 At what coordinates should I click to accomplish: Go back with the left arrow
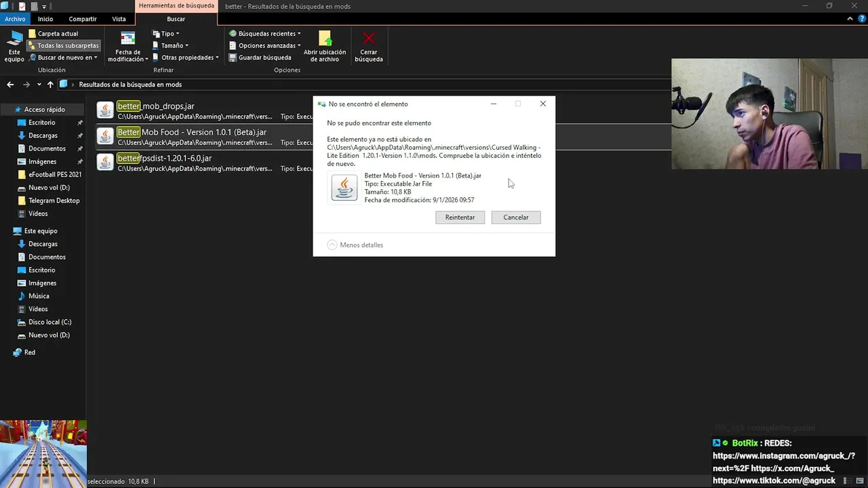[10, 85]
